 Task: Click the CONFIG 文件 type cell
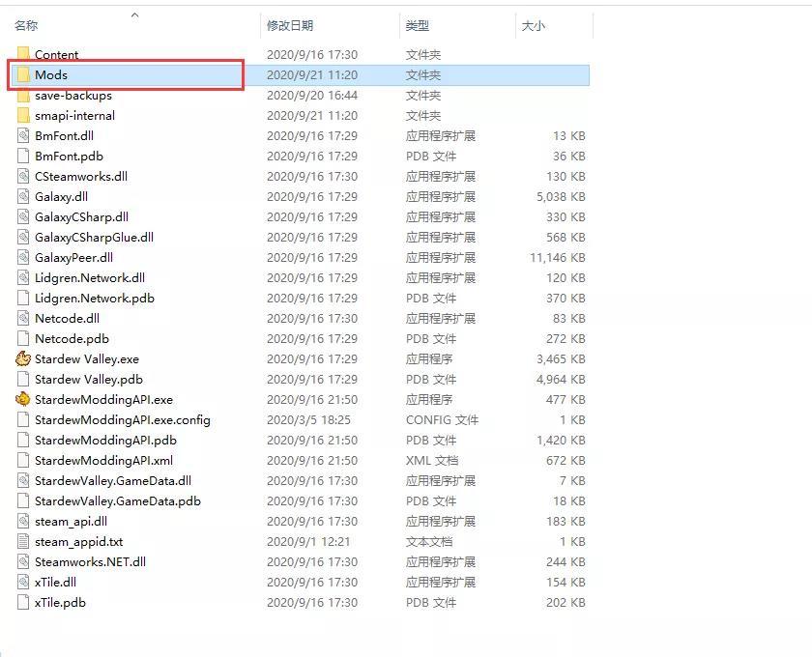pyautogui.click(x=443, y=420)
